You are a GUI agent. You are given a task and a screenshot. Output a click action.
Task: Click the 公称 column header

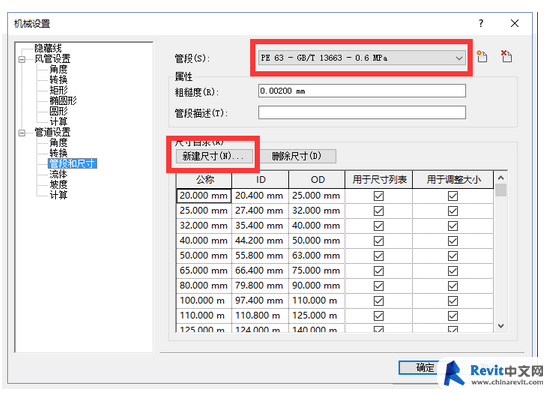point(204,180)
